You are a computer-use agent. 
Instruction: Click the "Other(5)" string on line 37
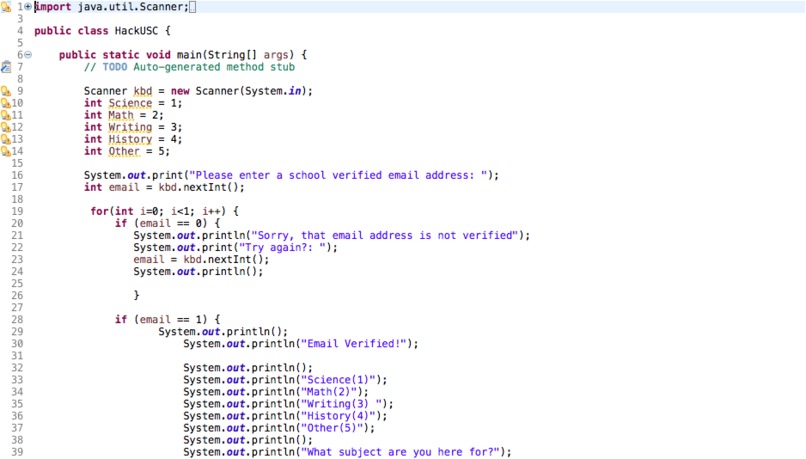(x=332, y=428)
